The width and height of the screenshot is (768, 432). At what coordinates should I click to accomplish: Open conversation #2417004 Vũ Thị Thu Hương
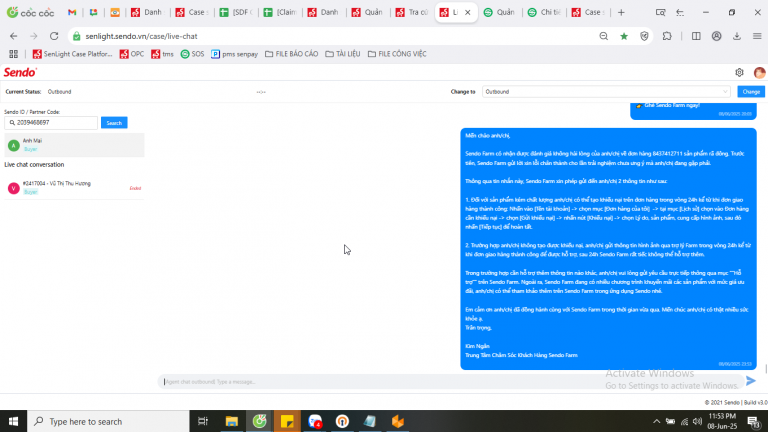(x=74, y=188)
